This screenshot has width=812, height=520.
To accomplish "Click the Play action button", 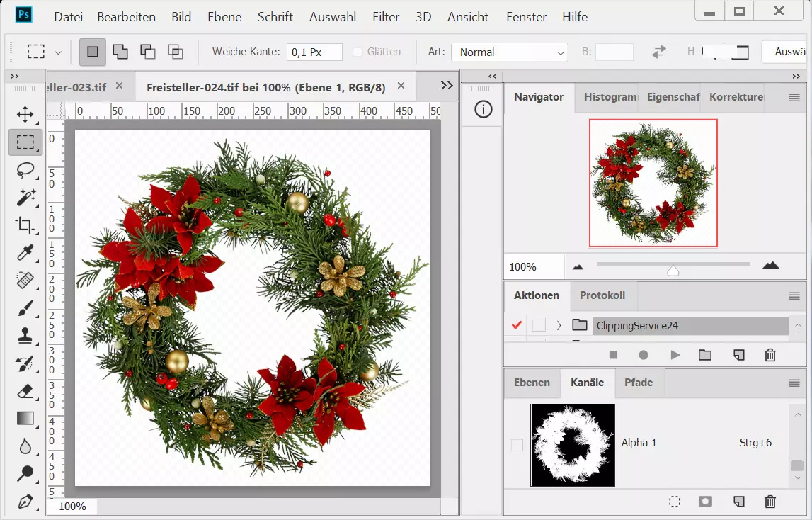I will pyautogui.click(x=675, y=355).
